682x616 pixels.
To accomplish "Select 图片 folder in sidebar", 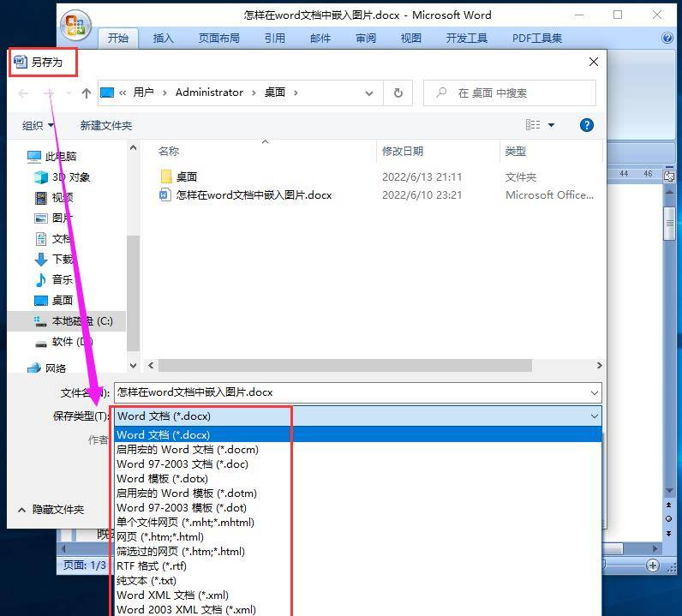I will [54, 218].
